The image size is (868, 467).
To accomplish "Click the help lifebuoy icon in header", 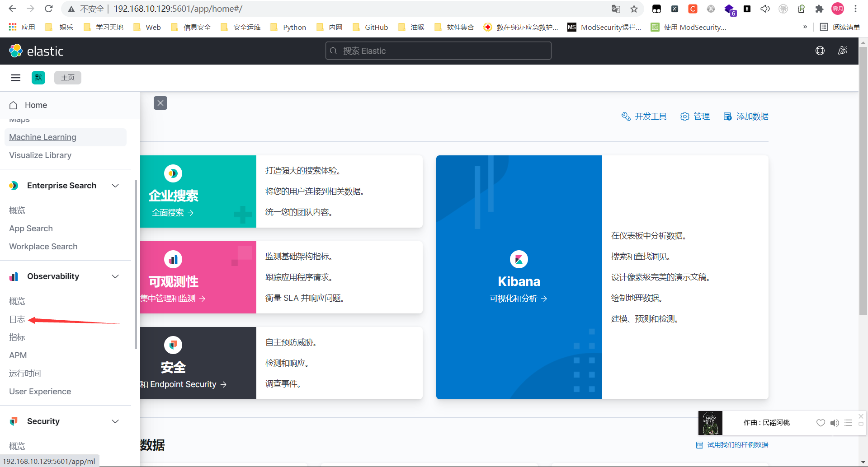I will point(820,51).
